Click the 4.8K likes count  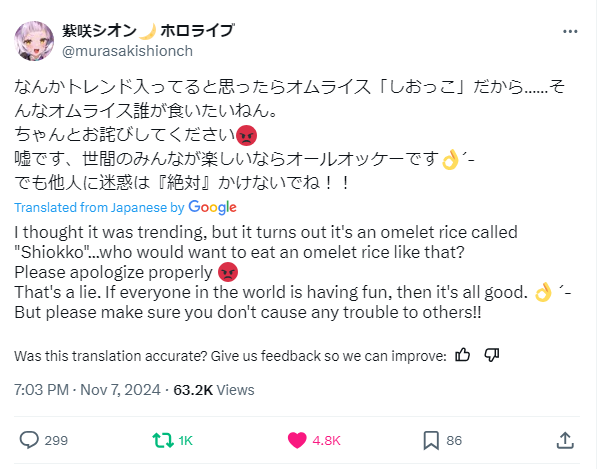coord(328,440)
